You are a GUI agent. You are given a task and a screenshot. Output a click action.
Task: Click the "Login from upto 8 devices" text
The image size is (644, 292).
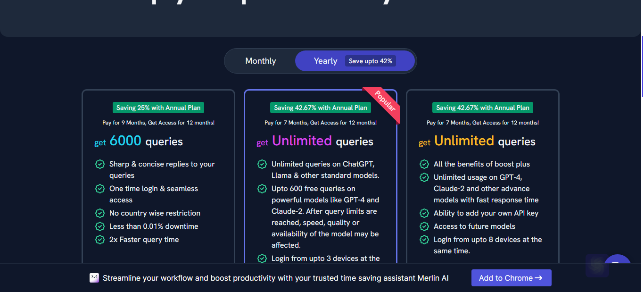tap(488, 245)
